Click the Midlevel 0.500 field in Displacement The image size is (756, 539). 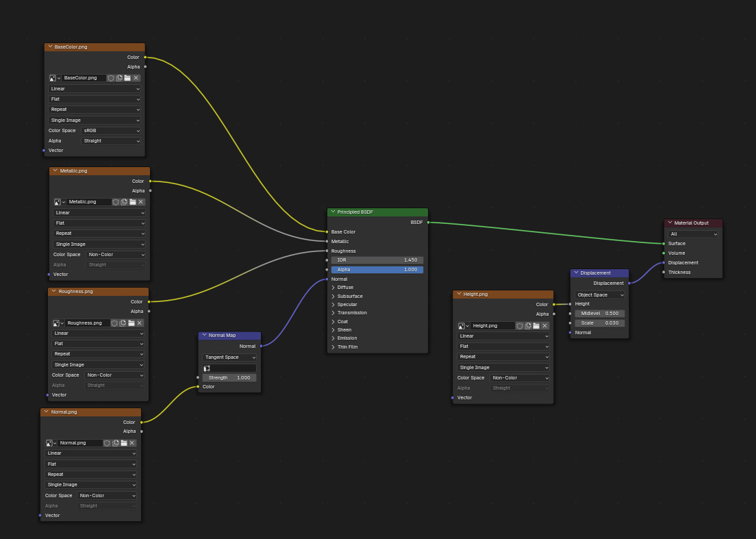pos(600,314)
